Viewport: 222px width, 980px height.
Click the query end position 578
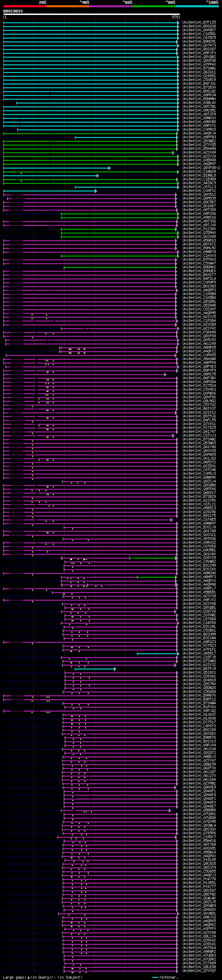pos(175,17)
